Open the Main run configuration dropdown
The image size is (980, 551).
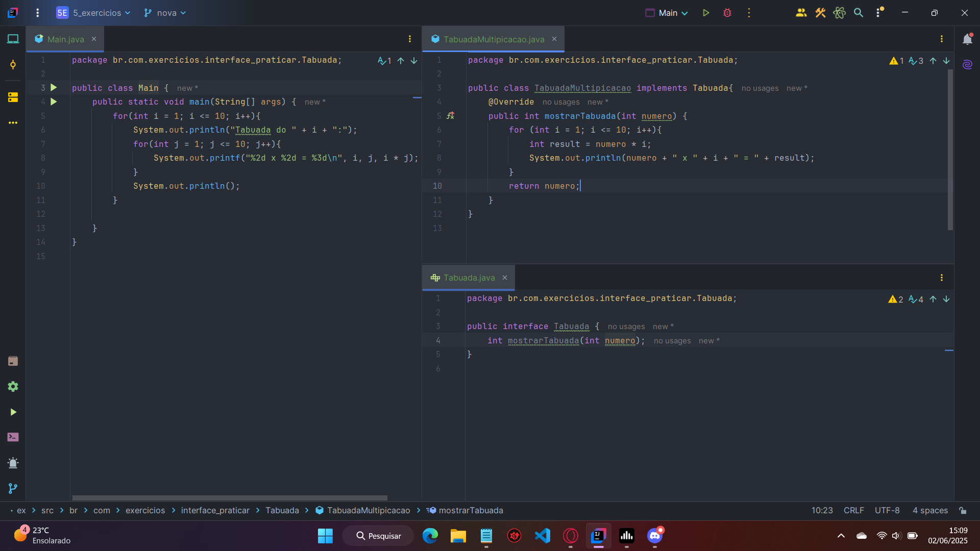click(x=667, y=13)
